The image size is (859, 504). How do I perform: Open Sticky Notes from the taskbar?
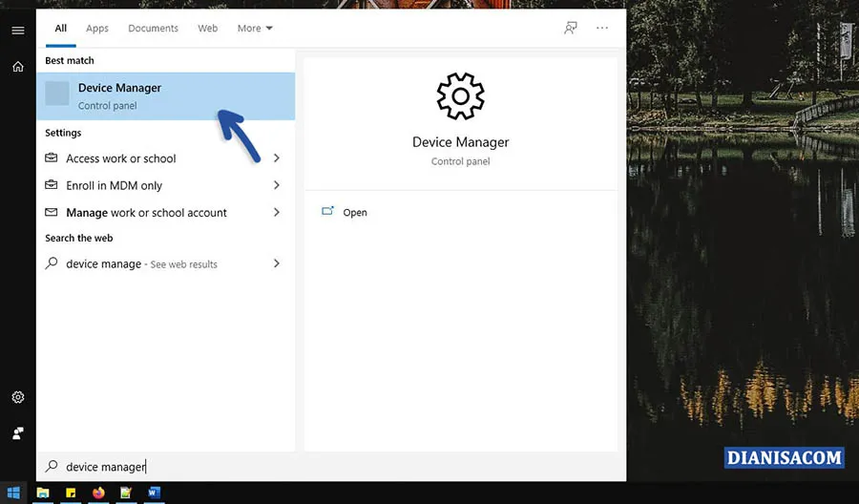71,493
